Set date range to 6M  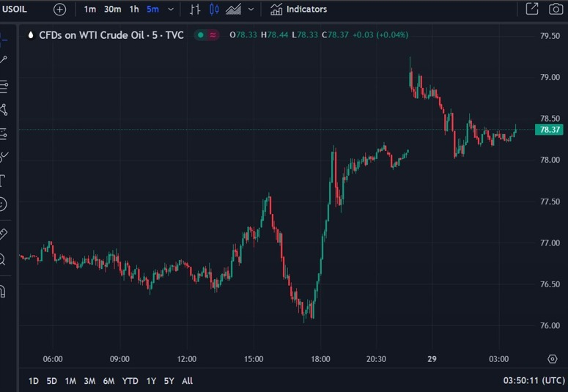(108, 381)
